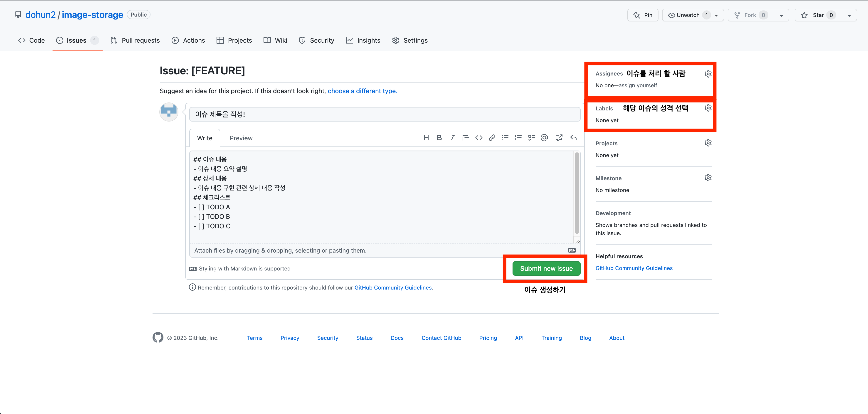This screenshot has height=414, width=868.
Task: Open Assignees gear settings
Action: 708,74
